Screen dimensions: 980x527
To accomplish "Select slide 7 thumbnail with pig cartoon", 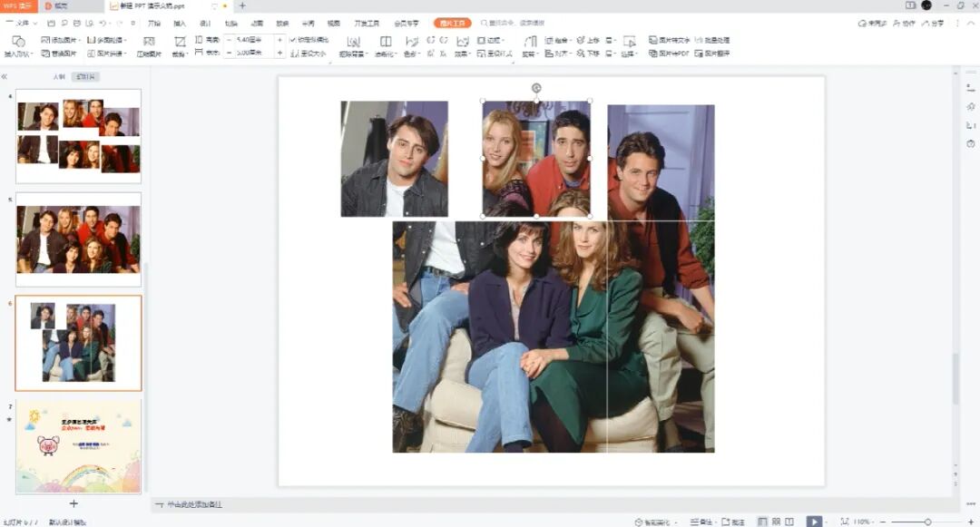I will click(x=79, y=446).
